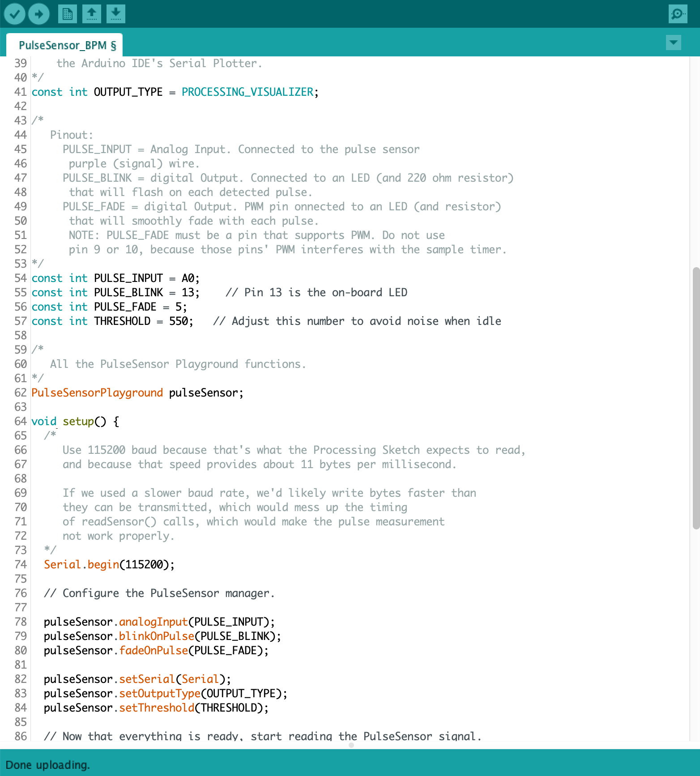Click blinkOnPulse call on line 79
Screen dimensions: 700x776
(157, 636)
